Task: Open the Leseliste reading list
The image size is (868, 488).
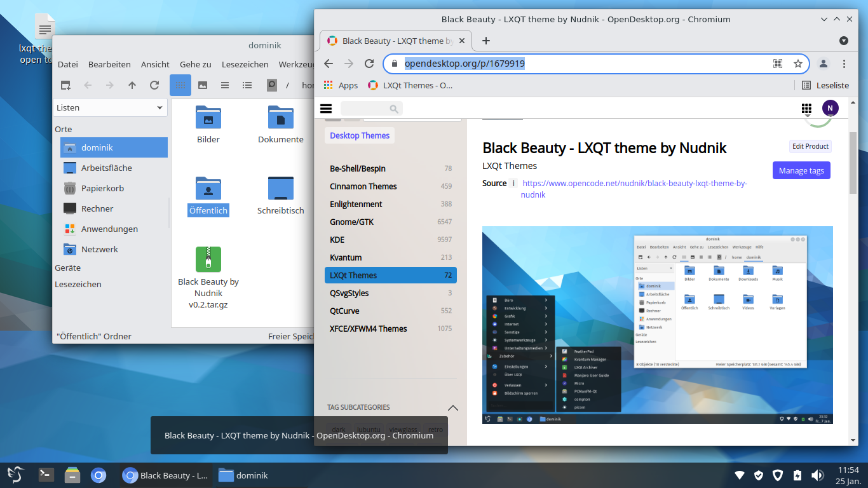Action: (825, 85)
